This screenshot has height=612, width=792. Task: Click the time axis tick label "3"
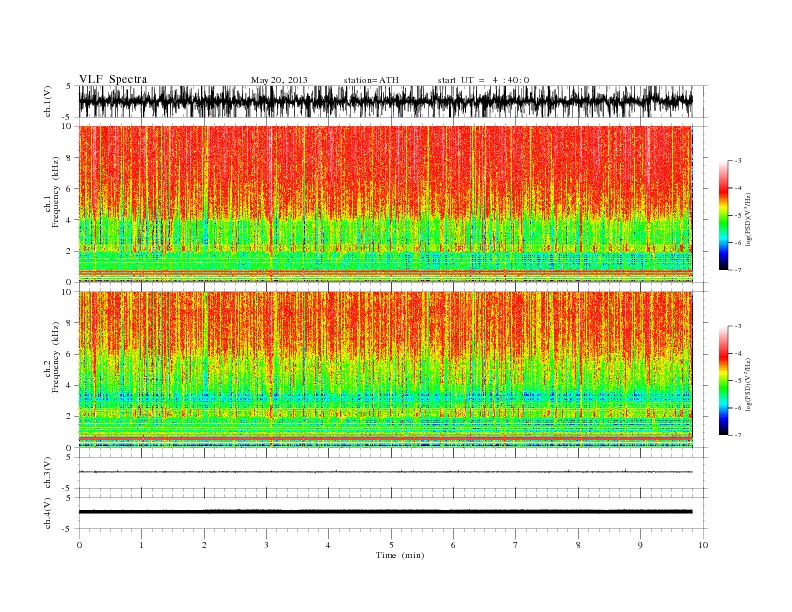(266, 545)
